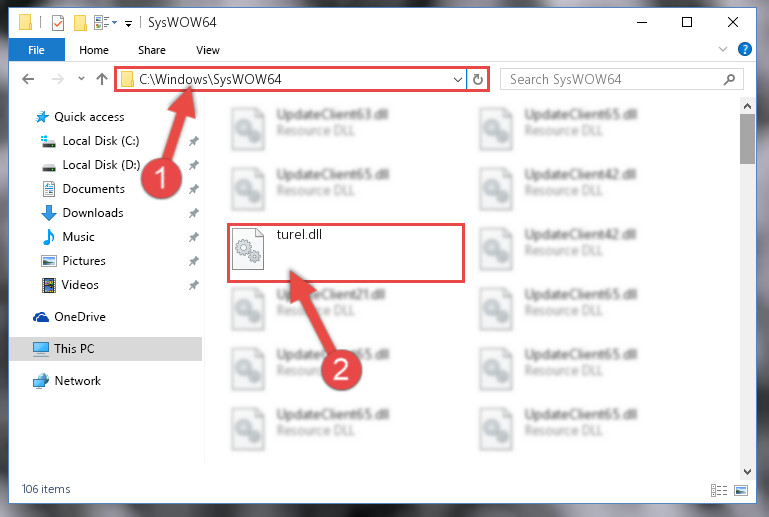Click the vertical scrollbar thumb
The width and height of the screenshot is (769, 517).
point(747,139)
